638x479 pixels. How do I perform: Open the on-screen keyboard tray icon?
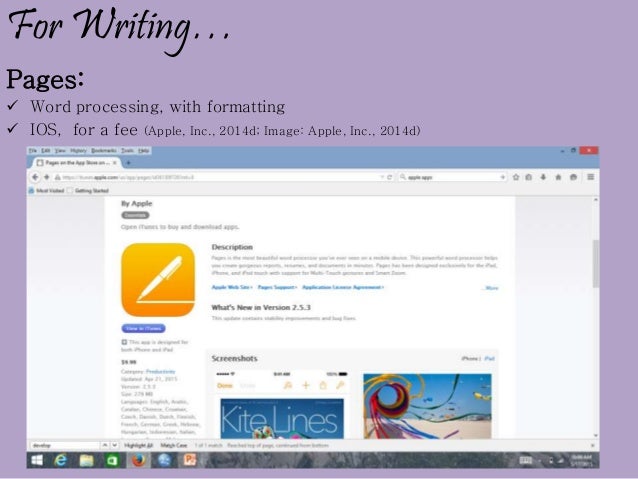point(525,460)
